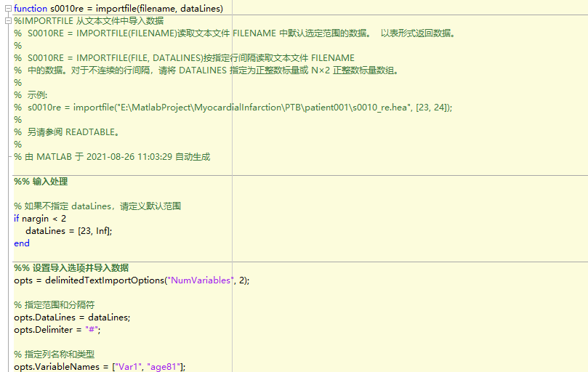The height and width of the screenshot is (372, 588).
Task: Click the 'importfile(filename, dataLines)' signature text
Action: [159, 8]
